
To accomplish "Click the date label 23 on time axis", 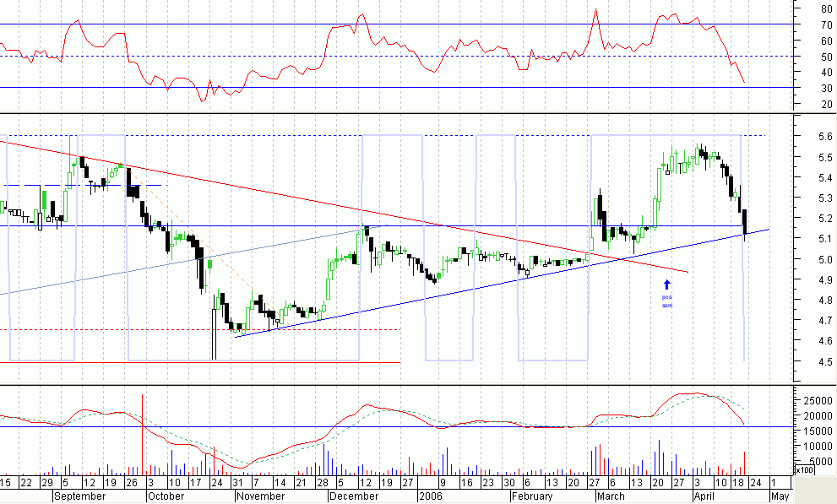I will tap(488, 483).
